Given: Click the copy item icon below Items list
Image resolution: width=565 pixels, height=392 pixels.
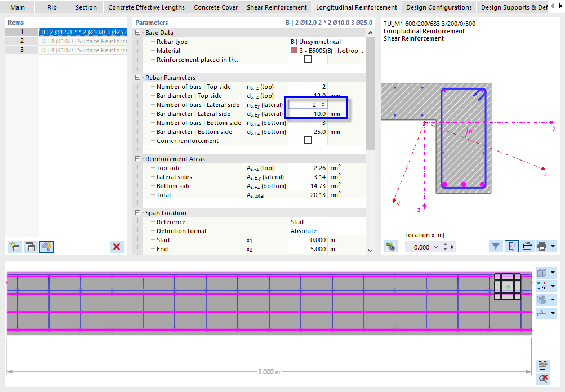Looking at the screenshot, I should (x=30, y=247).
